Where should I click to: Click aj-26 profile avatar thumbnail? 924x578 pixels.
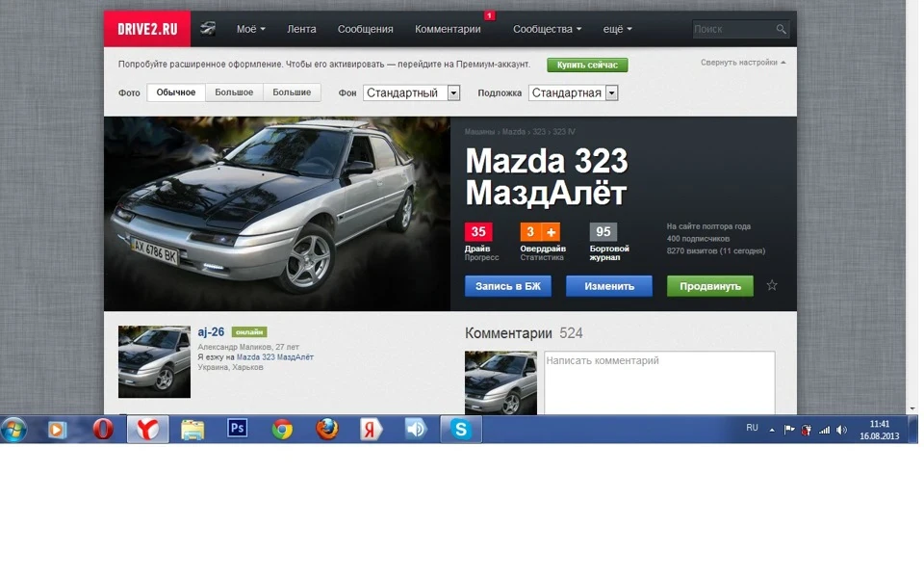coord(154,362)
